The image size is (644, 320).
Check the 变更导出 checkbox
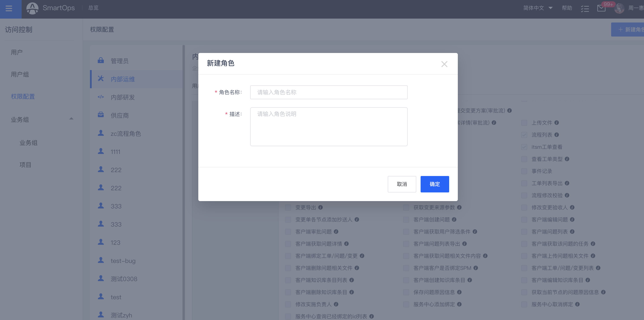pyautogui.click(x=288, y=207)
